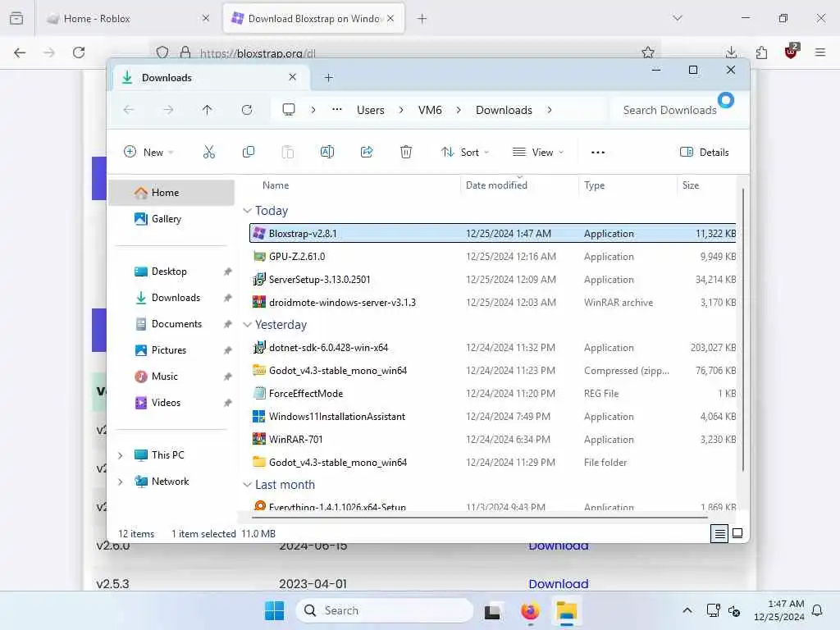Switch to Home - Roblox browser tab
The image size is (840, 630).
click(127, 19)
